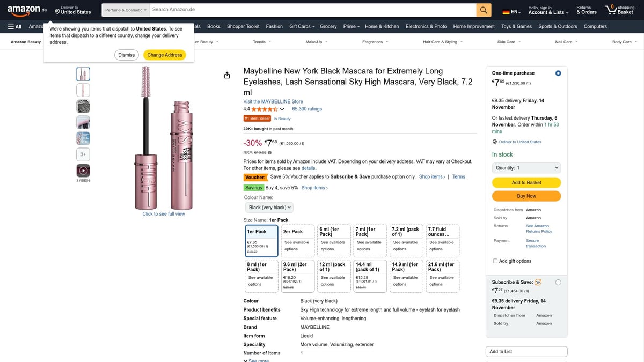Open the All hamburger menu icon
Viewport: 644px width, 362px height.
coord(13,26)
